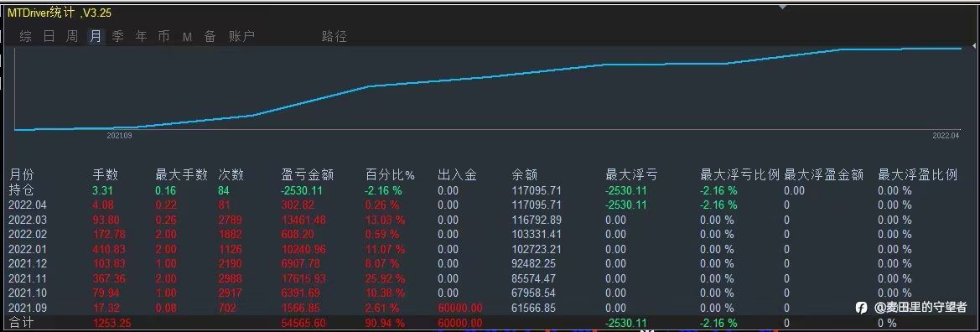Click the 最大浮亏比例 column header
980x332 pixels.
click(x=740, y=175)
